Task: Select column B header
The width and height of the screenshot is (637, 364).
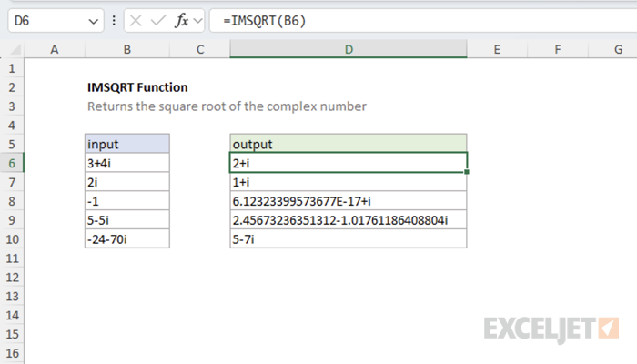Action: pos(127,49)
